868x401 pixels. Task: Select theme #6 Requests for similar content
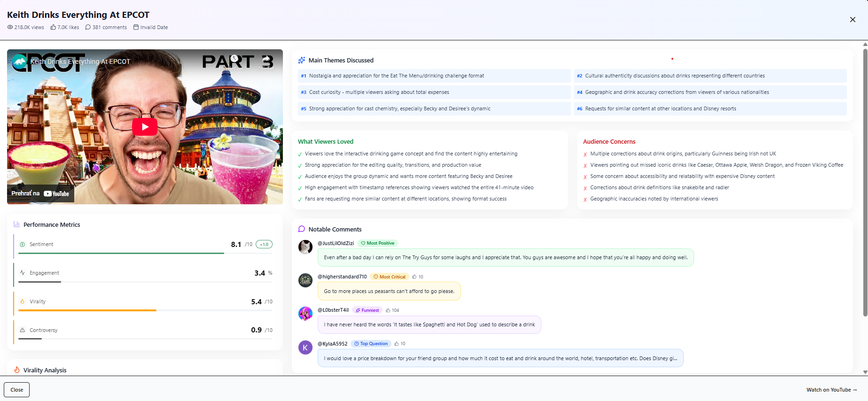710,108
